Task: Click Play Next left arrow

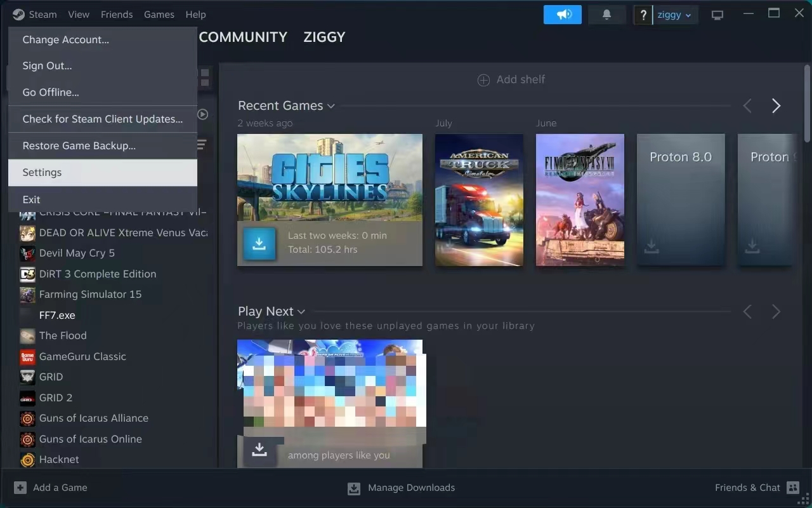Action: (747, 312)
